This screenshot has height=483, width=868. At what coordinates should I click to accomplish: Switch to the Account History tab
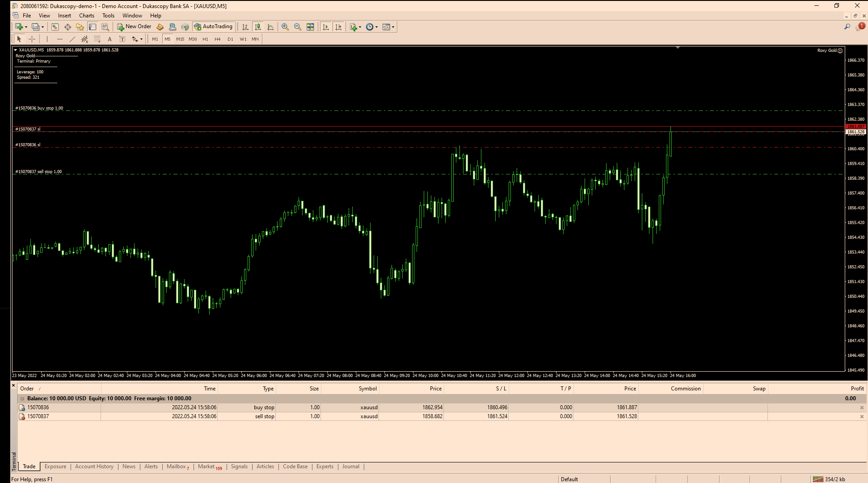click(94, 466)
